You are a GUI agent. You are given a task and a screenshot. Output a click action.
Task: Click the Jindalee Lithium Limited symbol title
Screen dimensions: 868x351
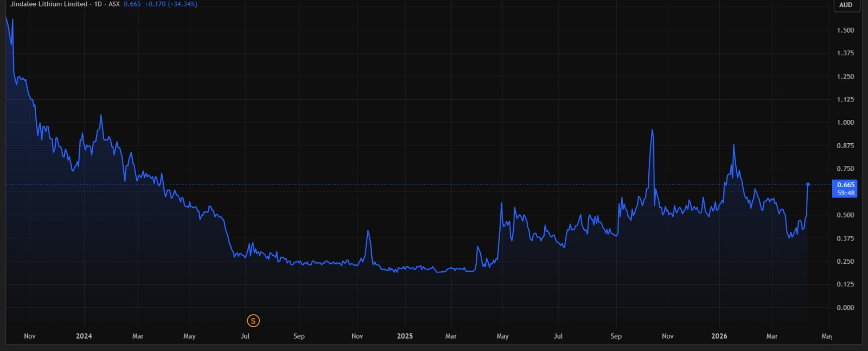(x=49, y=4)
